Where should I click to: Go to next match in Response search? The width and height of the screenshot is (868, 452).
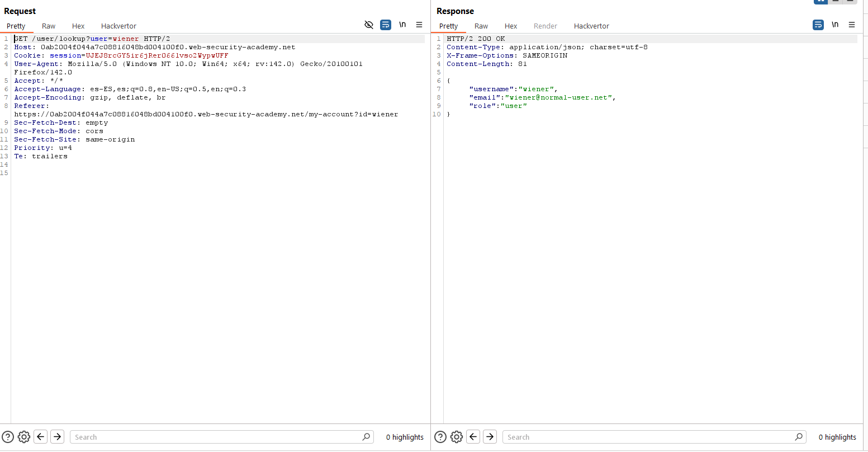tap(490, 437)
